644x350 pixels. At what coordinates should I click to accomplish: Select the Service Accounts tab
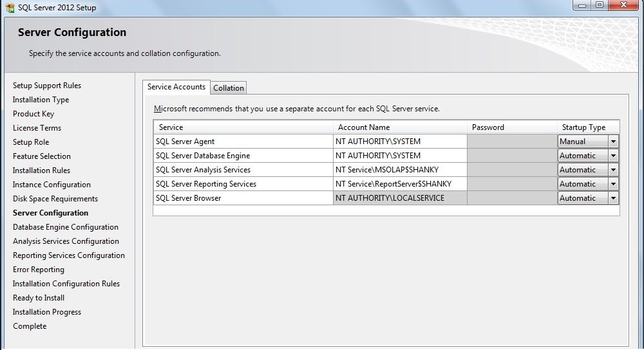point(176,87)
